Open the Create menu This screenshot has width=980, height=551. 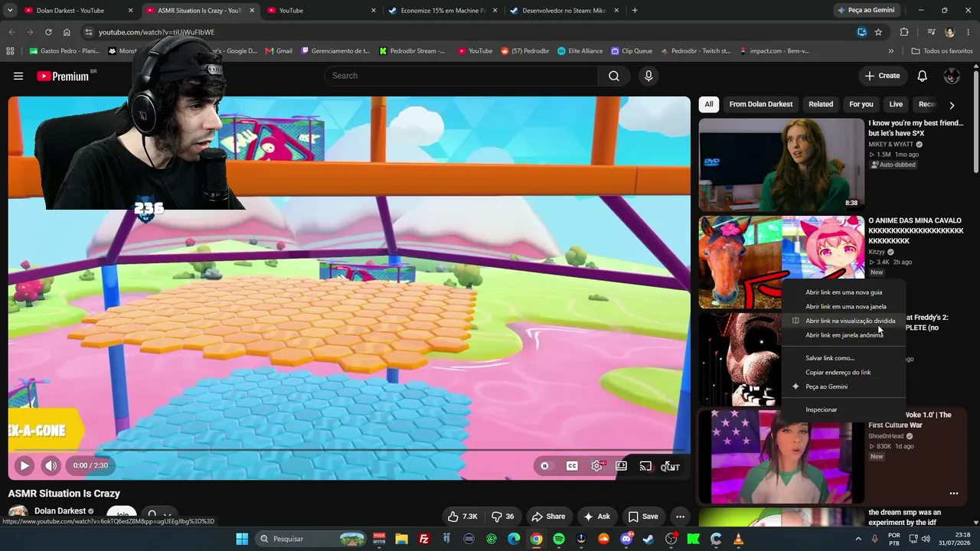coord(882,76)
